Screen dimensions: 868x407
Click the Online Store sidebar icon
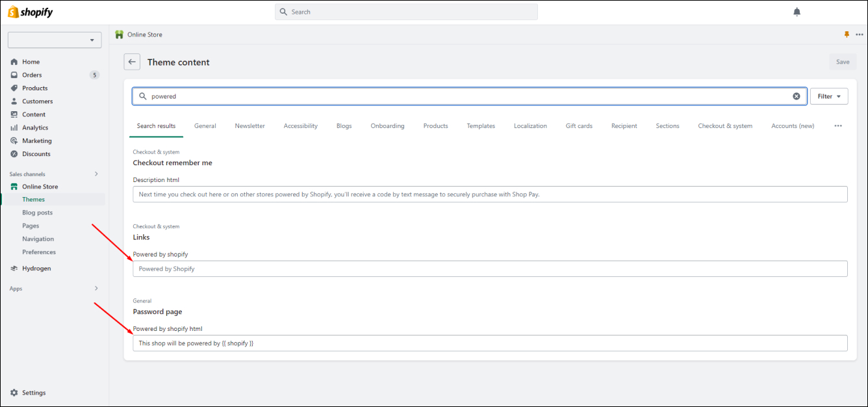(x=14, y=187)
